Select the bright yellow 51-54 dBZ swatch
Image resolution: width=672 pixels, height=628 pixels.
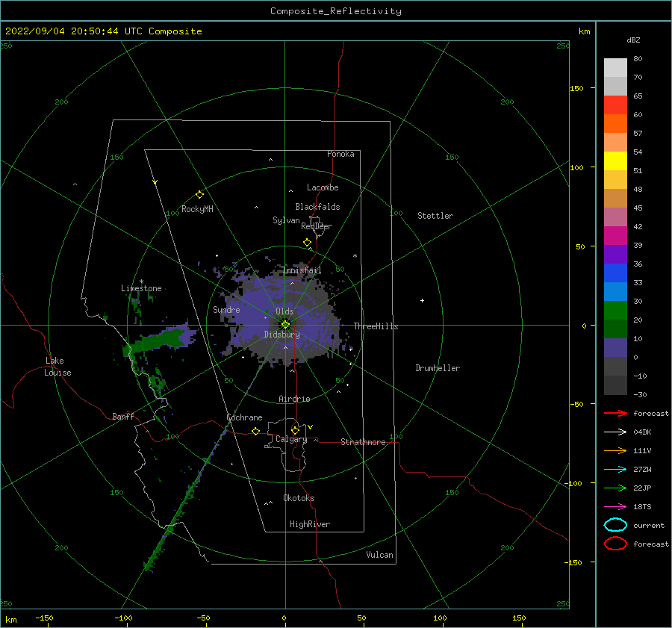[x=615, y=161]
